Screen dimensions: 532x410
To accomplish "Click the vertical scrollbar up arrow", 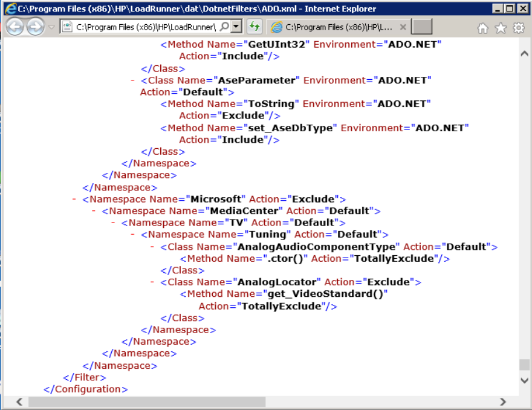I will [524, 54].
